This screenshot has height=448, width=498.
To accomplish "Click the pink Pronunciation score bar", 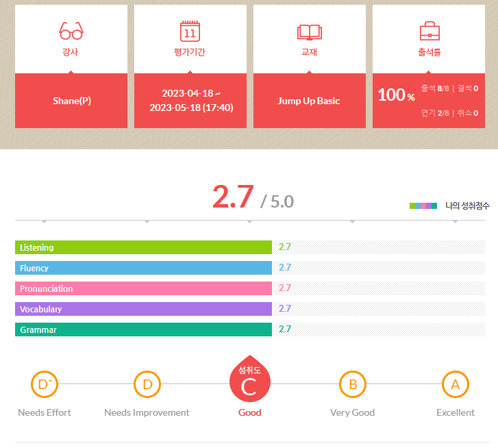I will coord(143,288).
